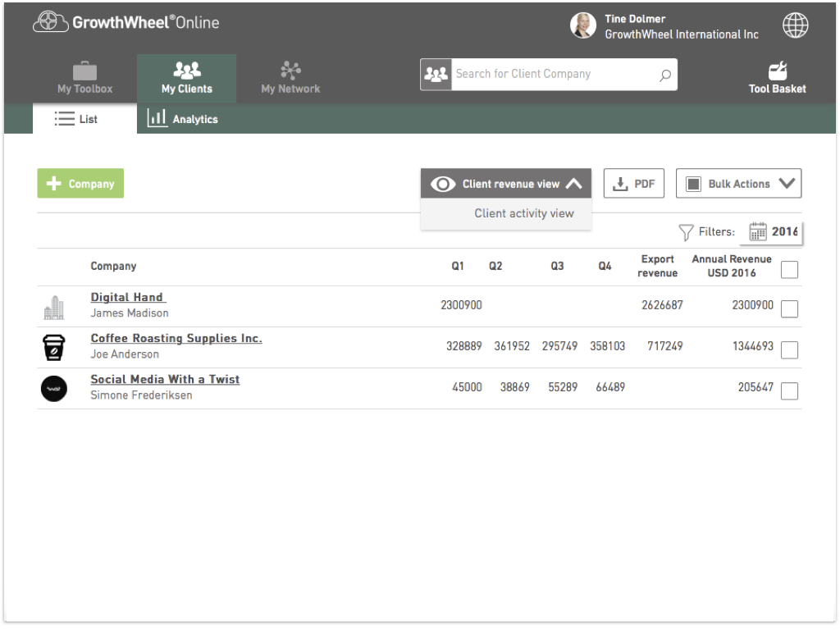Image resolution: width=840 pixels, height=630 pixels.
Task: Open Tine Dolmer's profile photo
Action: point(583,25)
